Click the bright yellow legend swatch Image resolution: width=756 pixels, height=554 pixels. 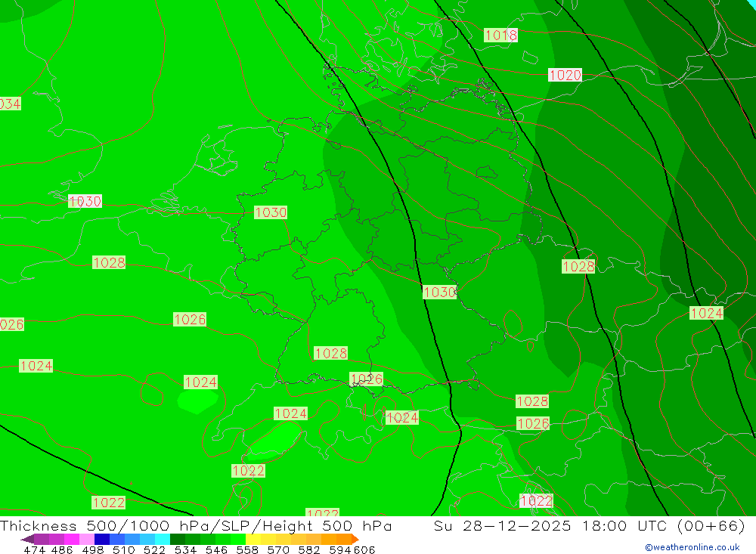(x=253, y=539)
